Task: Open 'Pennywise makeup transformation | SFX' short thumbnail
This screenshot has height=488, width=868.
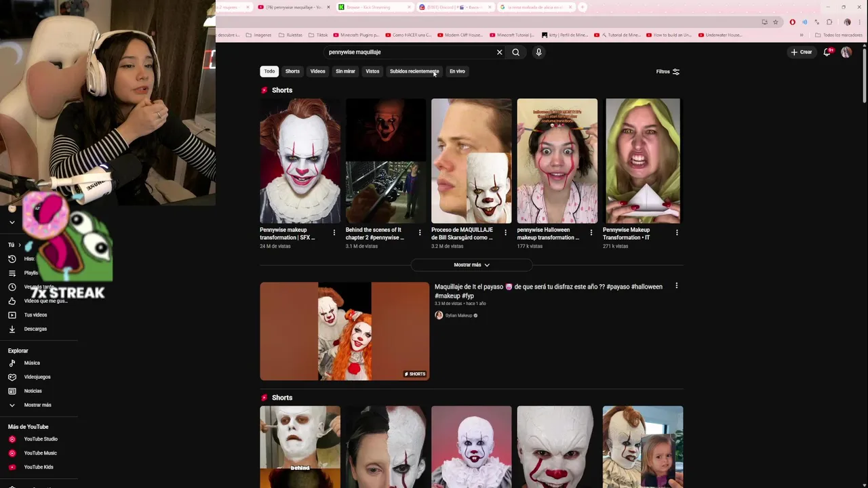Action: (300, 161)
